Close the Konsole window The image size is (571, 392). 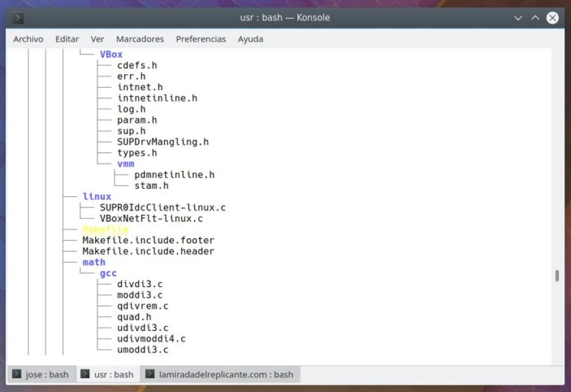coord(552,17)
